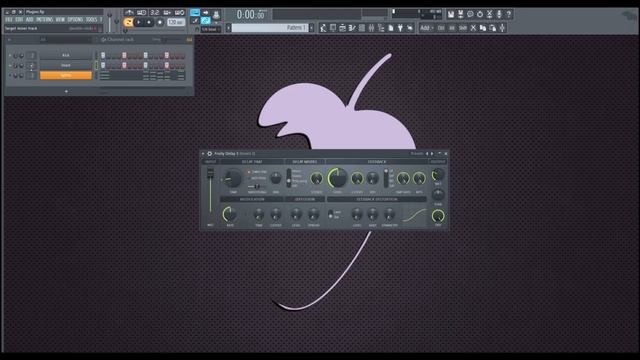Toggle loop recording icon
The image size is (640, 360).
[180, 13]
